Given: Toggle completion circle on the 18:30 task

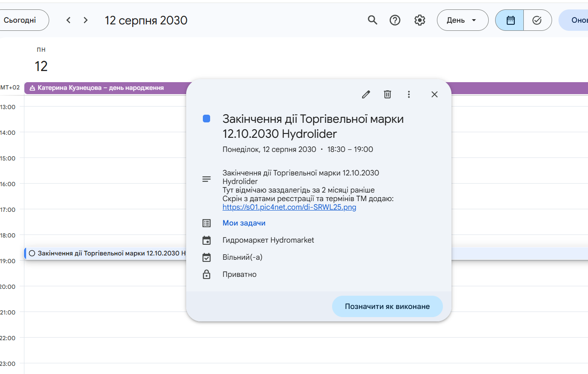Looking at the screenshot, I should pyautogui.click(x=32, y=253).
